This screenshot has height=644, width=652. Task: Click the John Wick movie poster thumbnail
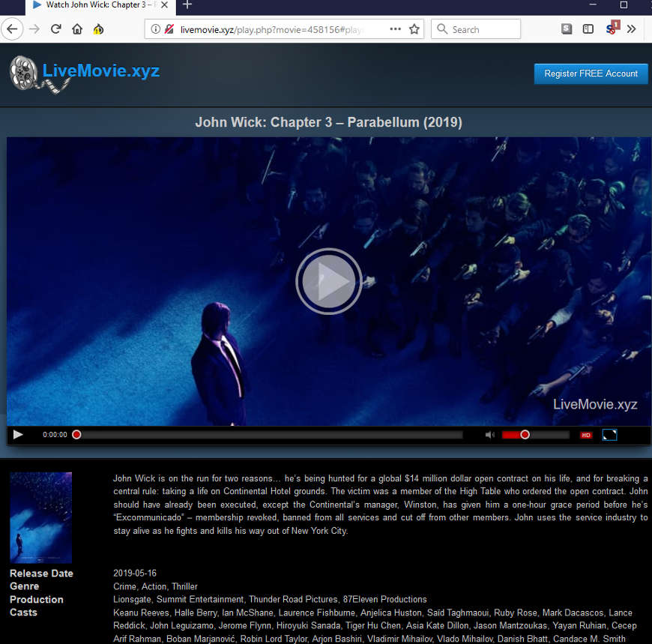40,517
